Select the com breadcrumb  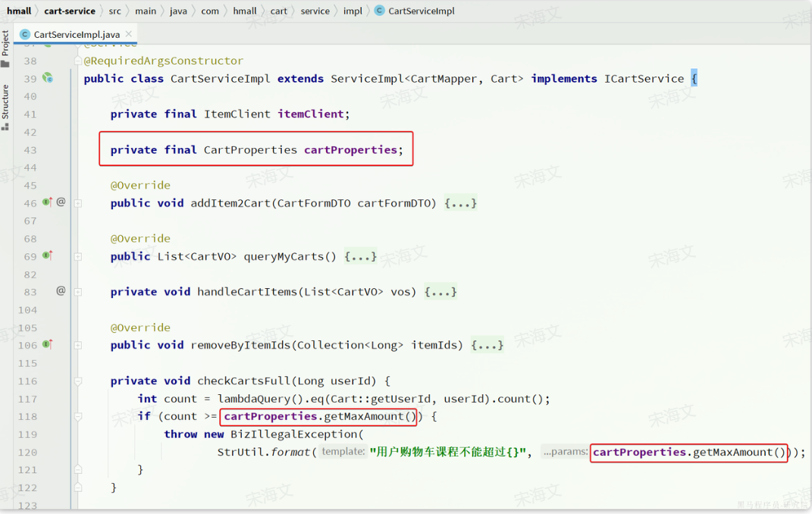tap(210, 11)
